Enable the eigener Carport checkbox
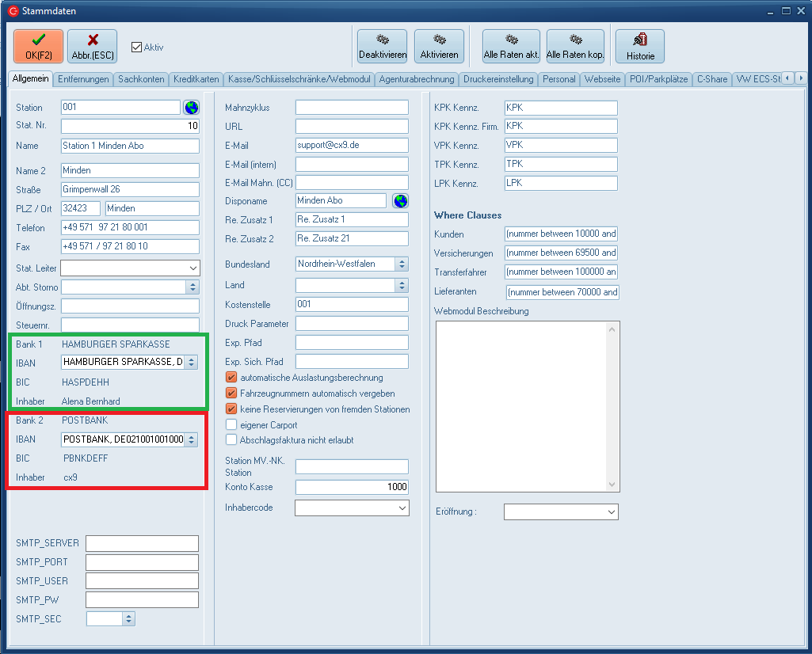The height and width of the screenshot is (654, 812). pyautogui.click(x=232, y=424)
